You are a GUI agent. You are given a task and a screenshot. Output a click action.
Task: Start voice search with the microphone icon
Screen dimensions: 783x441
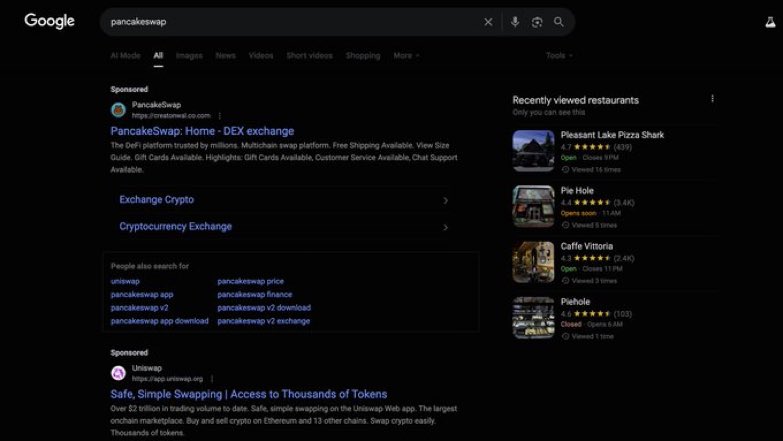click(x=515, y=22)
